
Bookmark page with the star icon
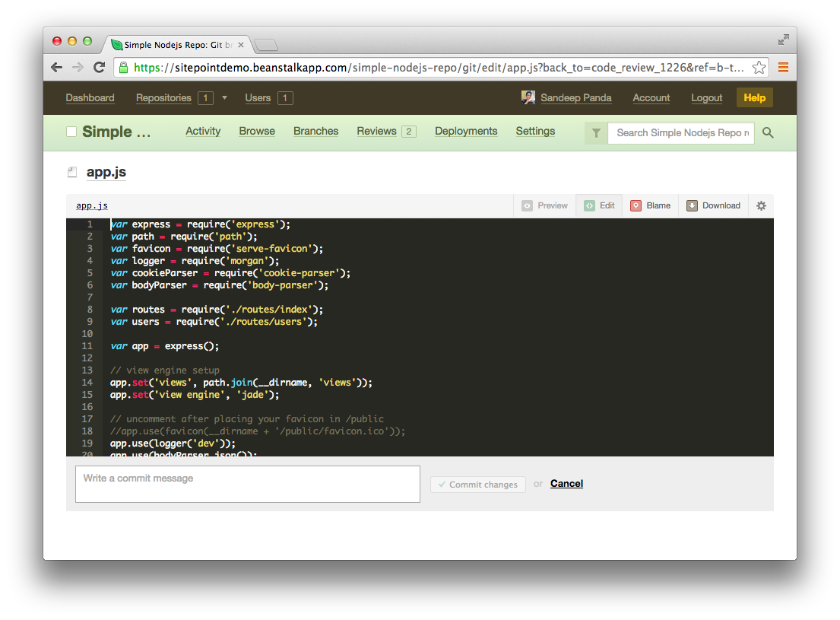(759, 68)
